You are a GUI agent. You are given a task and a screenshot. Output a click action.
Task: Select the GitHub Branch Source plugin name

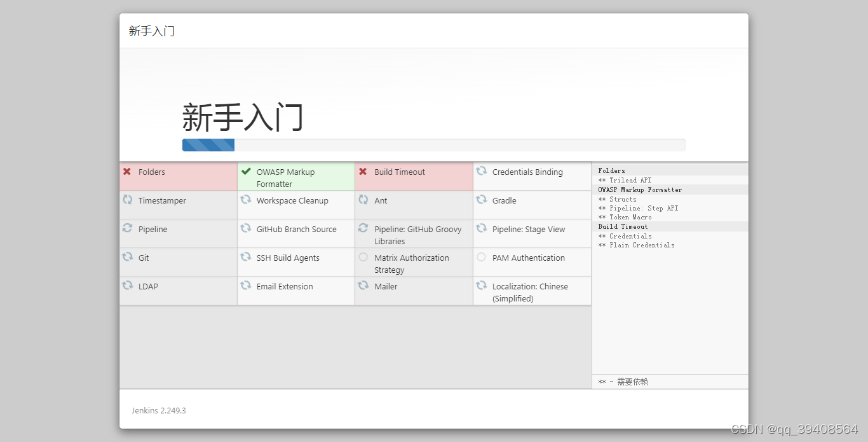[297, 229]
